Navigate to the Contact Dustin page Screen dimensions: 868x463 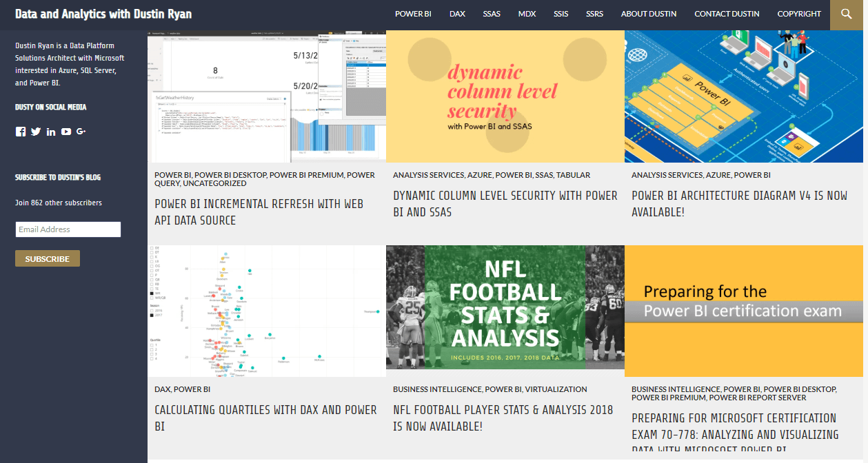(x=727, y=14)
